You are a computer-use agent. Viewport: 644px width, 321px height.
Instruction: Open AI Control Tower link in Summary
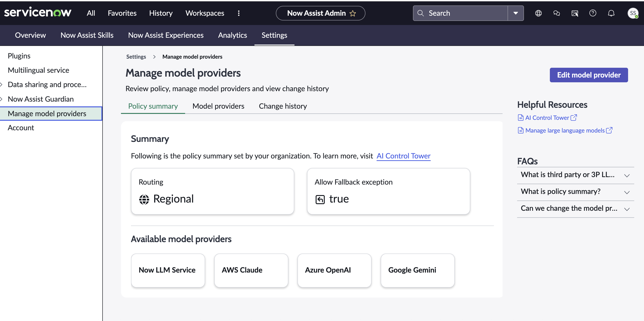pos(403,156)
